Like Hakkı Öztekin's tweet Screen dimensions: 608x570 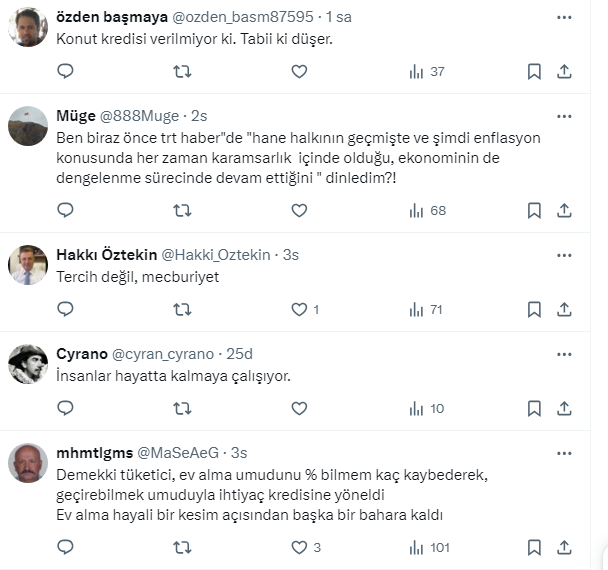(x=299, y=310)
